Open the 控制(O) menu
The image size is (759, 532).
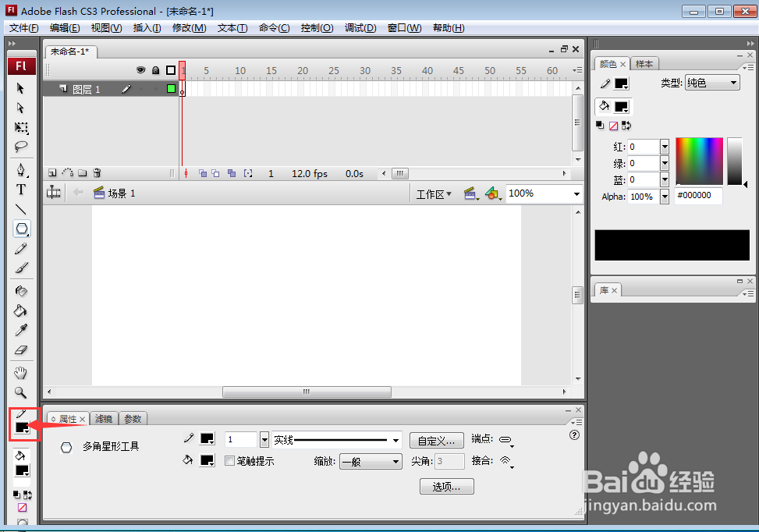pos(317,28)
